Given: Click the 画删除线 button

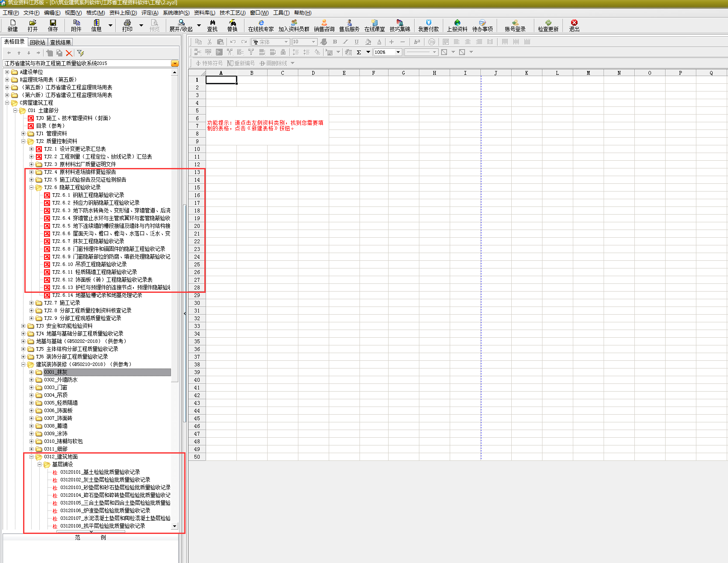Looking at the screenshot, I should pyautogui.click(x=274, y=63).
